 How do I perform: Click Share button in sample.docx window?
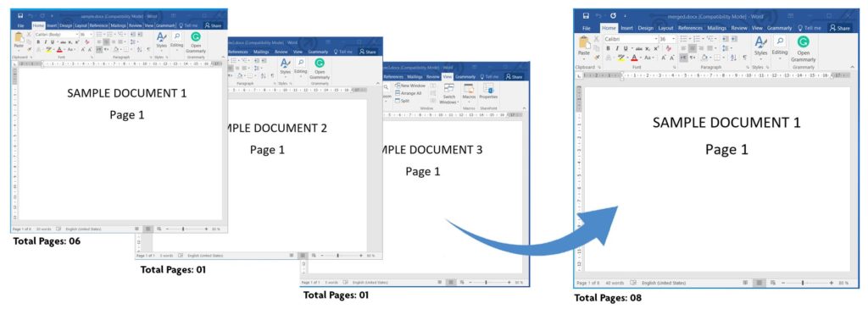[213, 26]
